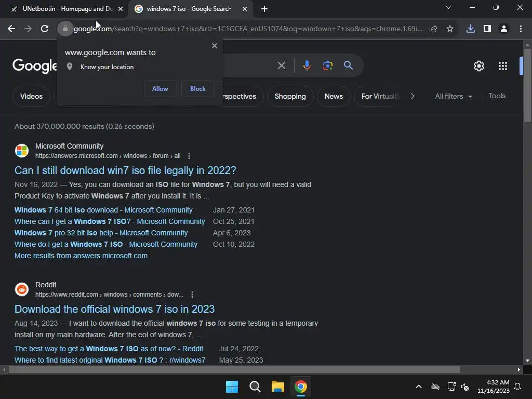Open the tab search dropdown in Chrome
Viewport: 532px width, 399px height.
pos(448,7)
